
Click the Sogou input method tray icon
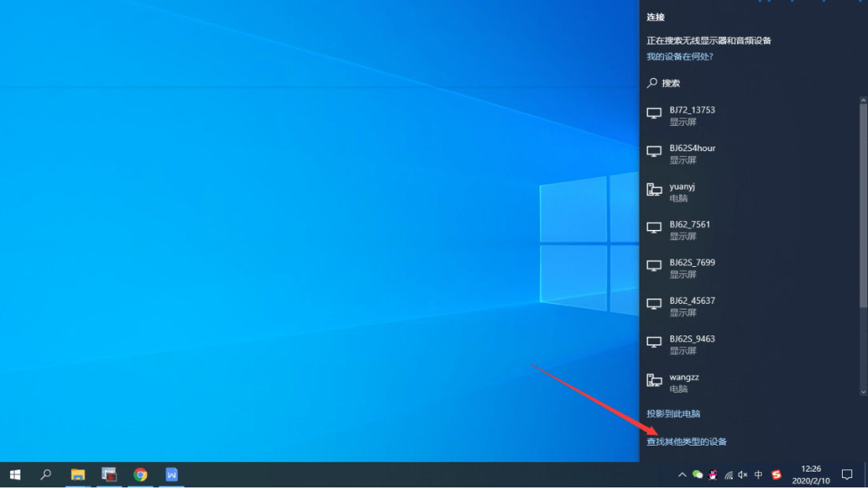click(x=776, y=475)
